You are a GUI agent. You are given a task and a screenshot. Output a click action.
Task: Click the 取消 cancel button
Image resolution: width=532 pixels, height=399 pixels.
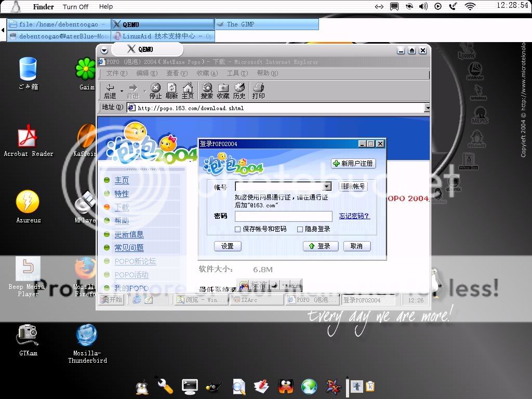[x=356, y=246]
